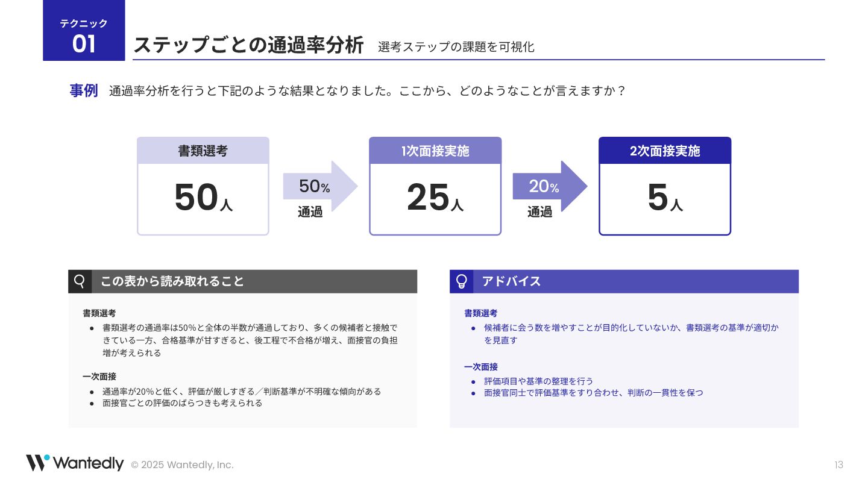Click the magnifying glass icon beside この表から読み取れること

click(80, 281)
